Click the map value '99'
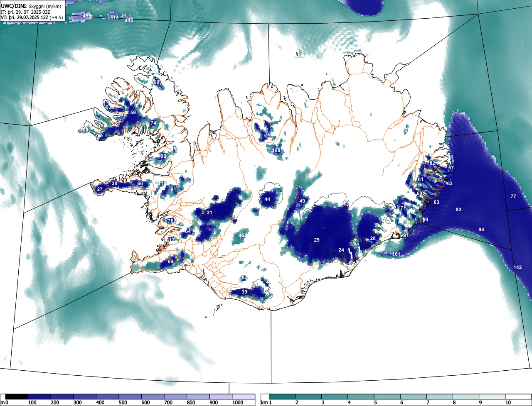 click(163, 156)
